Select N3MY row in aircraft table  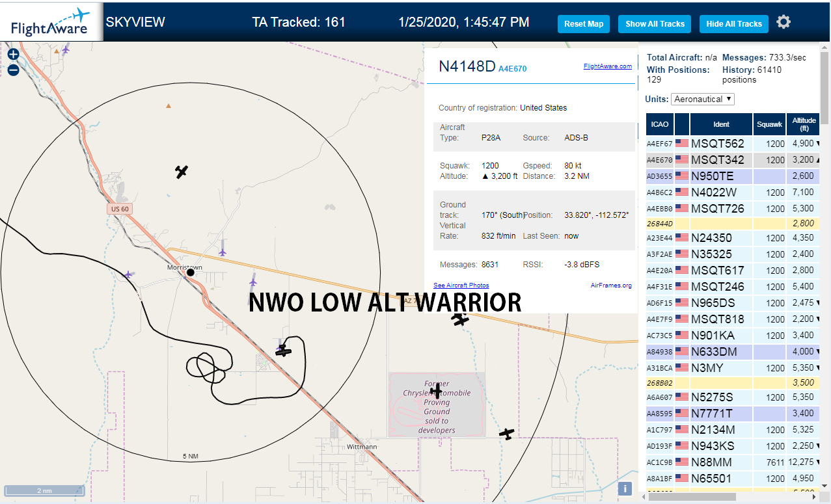coord(733,367)
